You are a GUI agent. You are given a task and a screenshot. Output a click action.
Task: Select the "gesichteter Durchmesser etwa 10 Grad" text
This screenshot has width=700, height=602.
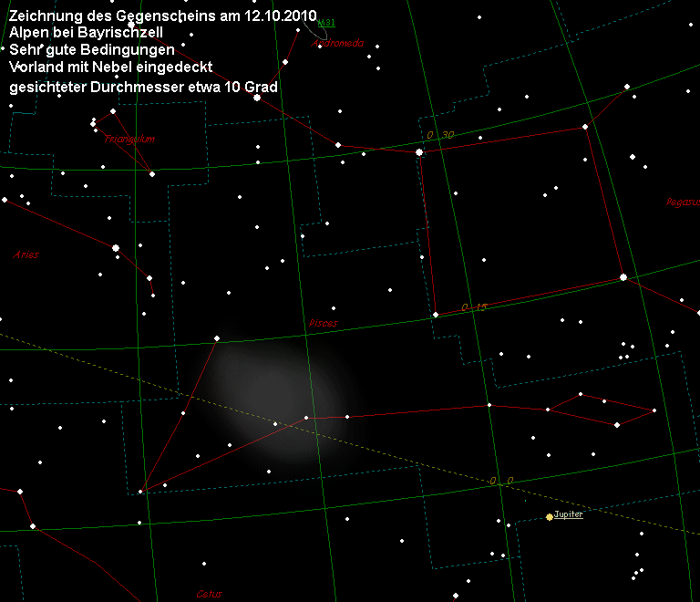click(143, 87)
